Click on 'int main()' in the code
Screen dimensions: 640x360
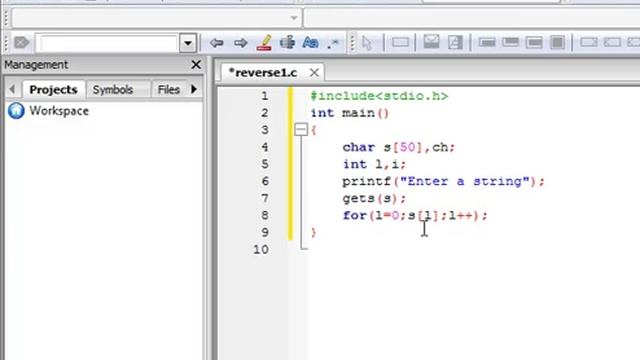[350, 113]
